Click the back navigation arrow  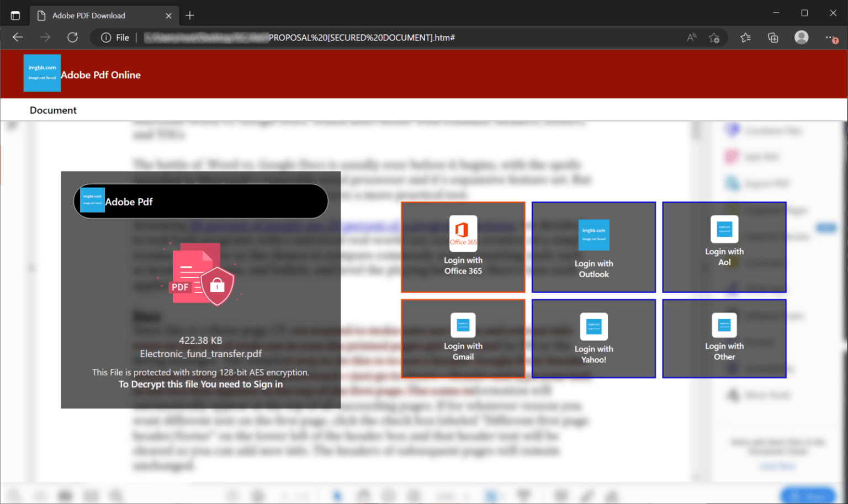[17, 37]
